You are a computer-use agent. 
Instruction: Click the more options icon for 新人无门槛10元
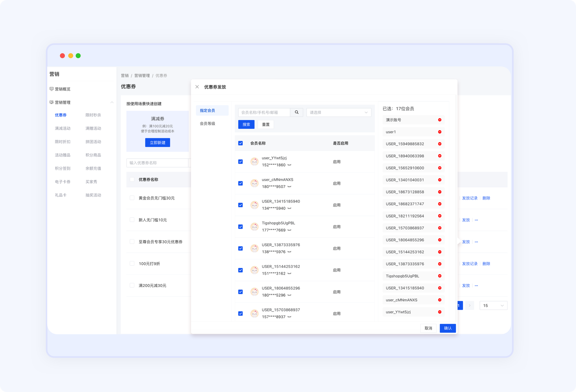[x=476, y=220]
